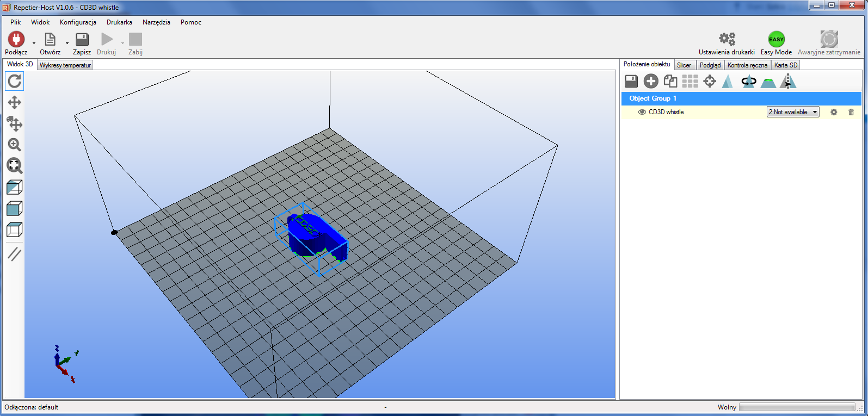Click the add object plus icon
Viewport: 868px width, 416px height.
651,82
